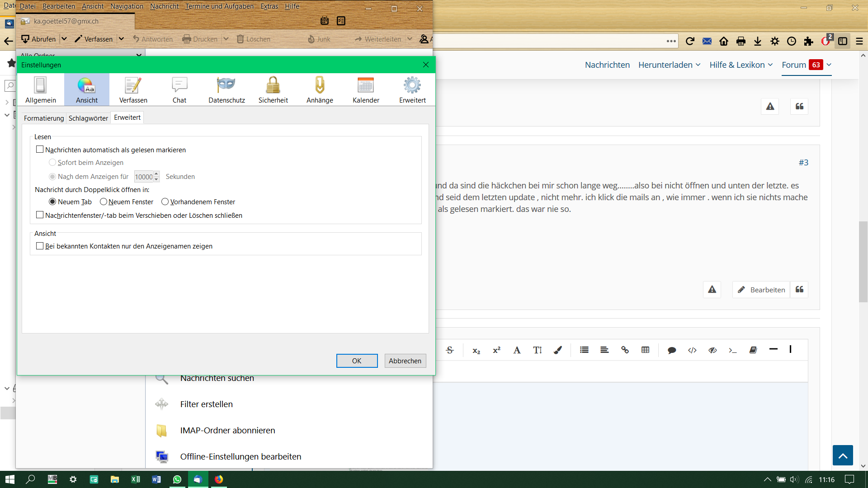Open the Datenschutz settings category
Screen dimensions: 868x488
[x=226, y=90]
